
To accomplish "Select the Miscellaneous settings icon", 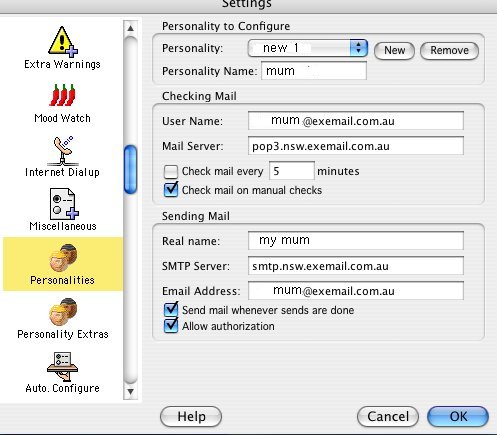I will [63, 203].
